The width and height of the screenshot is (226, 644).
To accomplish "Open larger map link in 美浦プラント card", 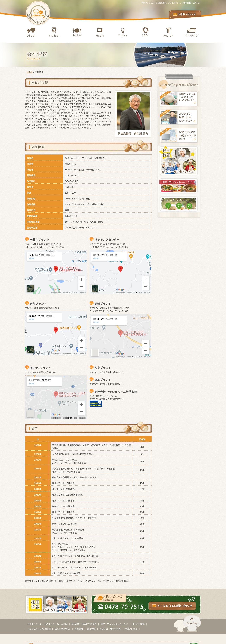I will (96, 322).
